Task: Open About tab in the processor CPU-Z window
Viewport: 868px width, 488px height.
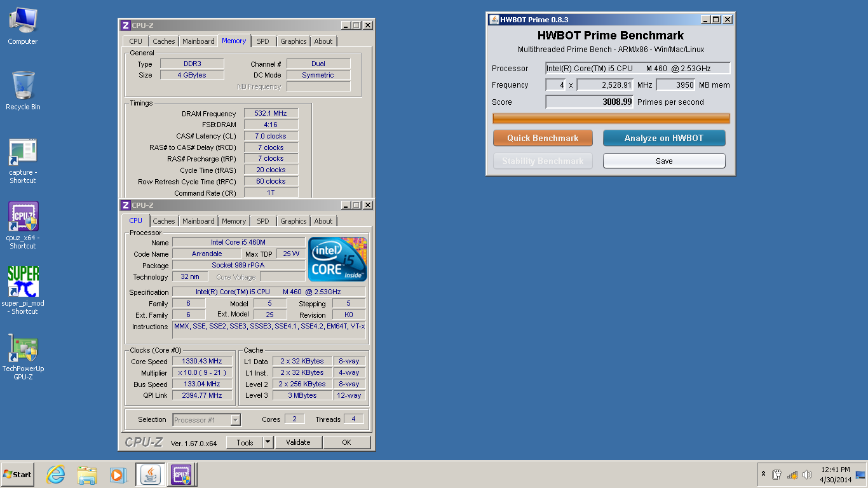Action: click(x=323, y=221)
